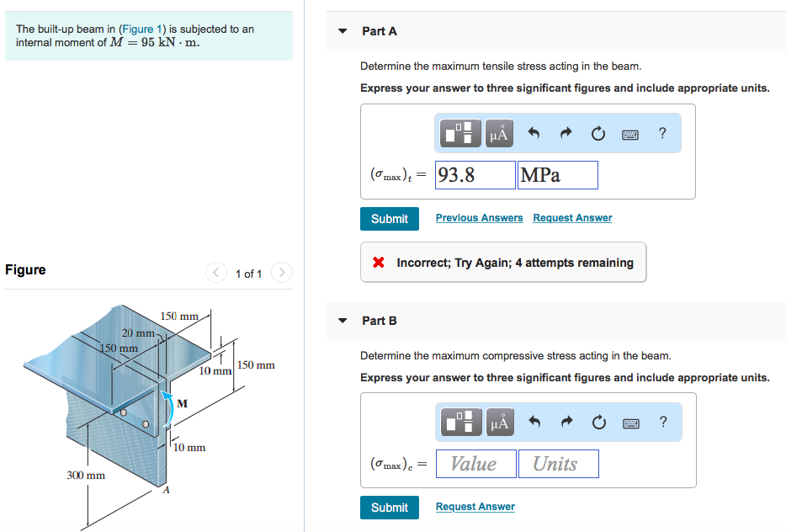This screenshot has height=532, width=786.
Task: Reset the Part B answer with circular arrow
Action: click(597, 421)
